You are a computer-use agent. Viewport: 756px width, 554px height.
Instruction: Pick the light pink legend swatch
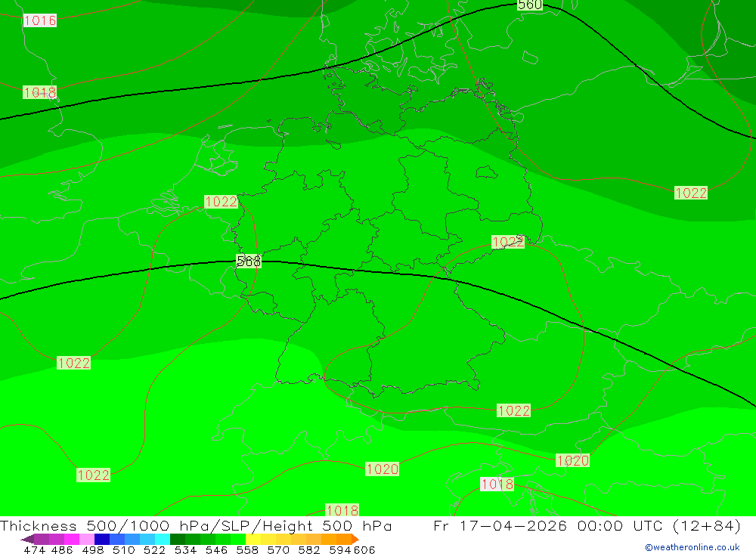tap(87, 539)
